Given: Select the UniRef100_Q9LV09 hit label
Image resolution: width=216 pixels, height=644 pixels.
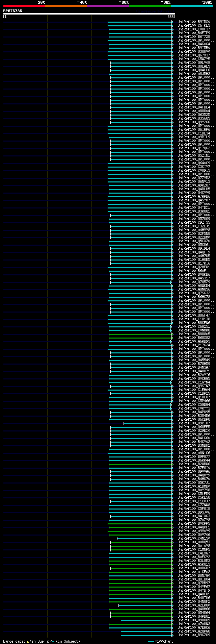Looking at the screenshot, I should tap(194, 63).
